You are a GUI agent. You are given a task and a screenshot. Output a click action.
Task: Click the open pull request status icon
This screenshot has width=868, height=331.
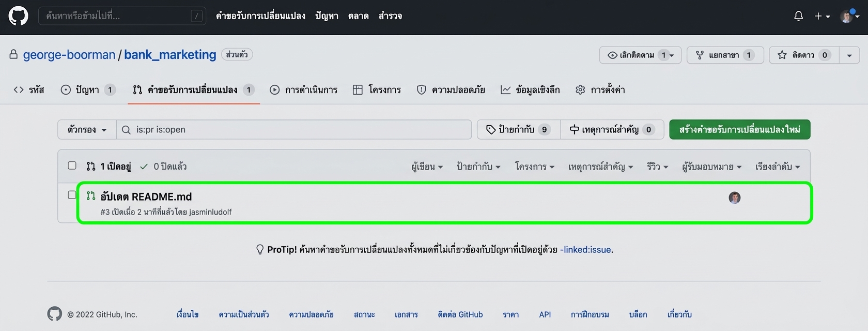(x=91, y=195)
